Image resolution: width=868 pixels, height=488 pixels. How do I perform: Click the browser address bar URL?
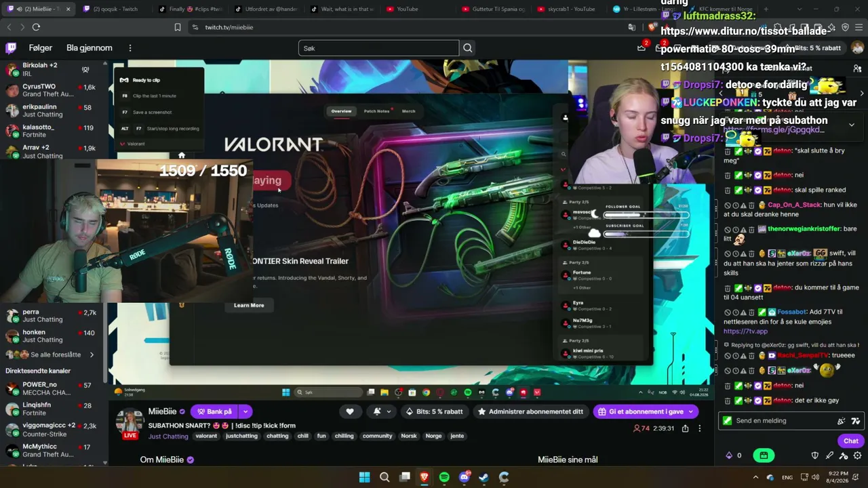(x=229, y=27)
